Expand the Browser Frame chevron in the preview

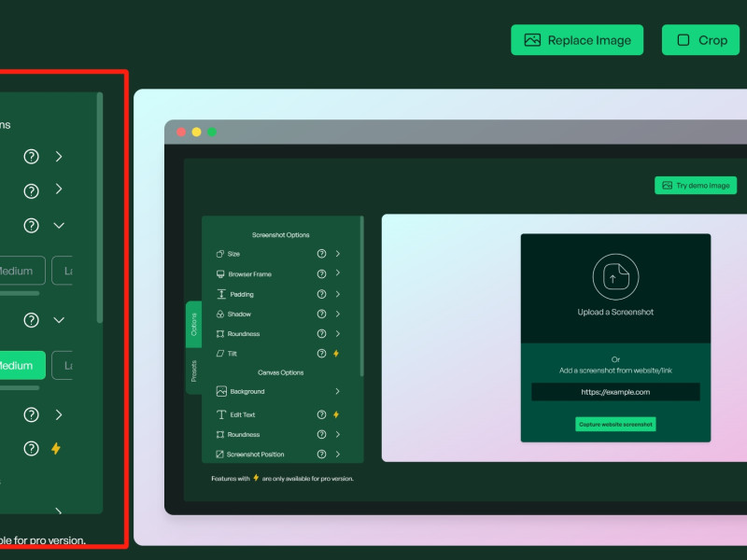(x=338, y=273)
